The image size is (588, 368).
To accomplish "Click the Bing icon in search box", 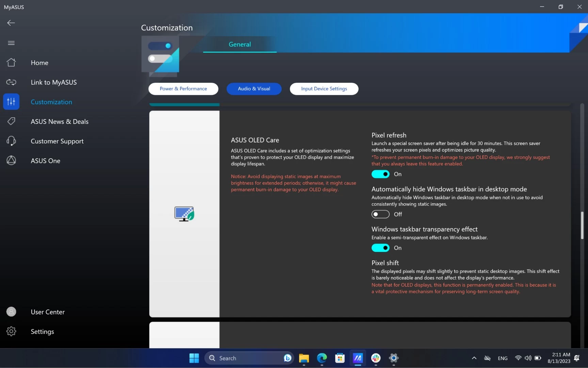I will click(x=287, y=358).
